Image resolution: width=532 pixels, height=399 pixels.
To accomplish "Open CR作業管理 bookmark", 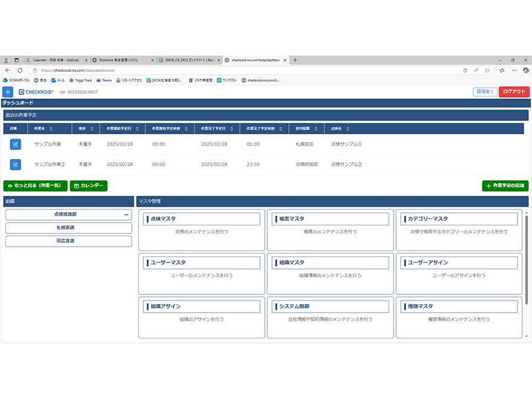I will [x=201, y=80].
